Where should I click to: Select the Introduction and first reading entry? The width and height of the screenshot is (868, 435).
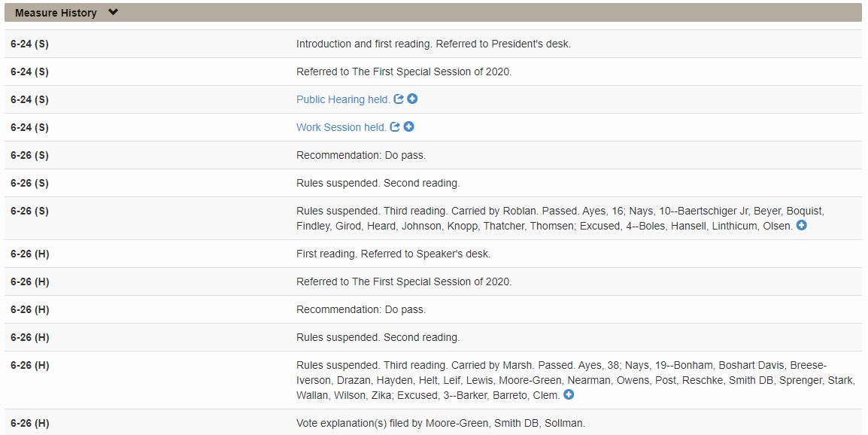coord(433,44)
